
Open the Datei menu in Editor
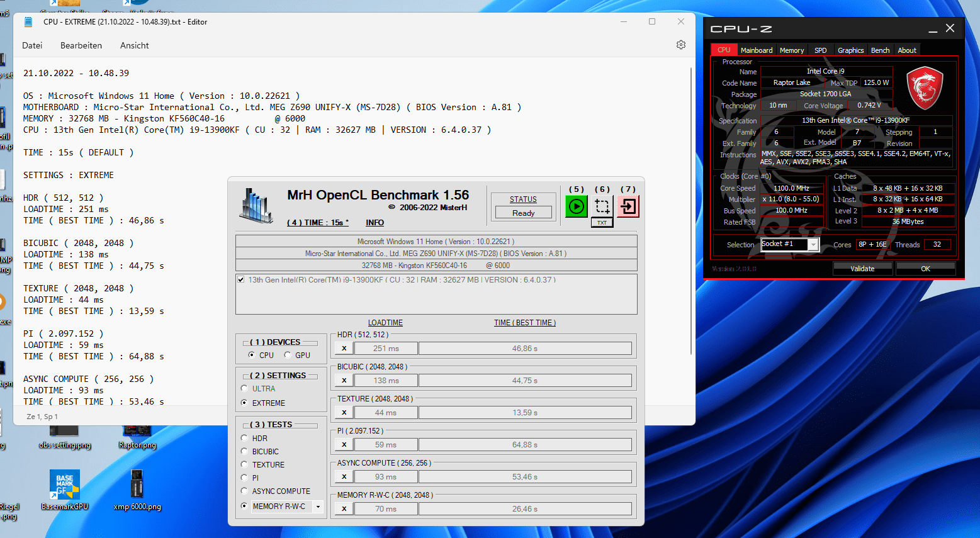tap(32, 45)
